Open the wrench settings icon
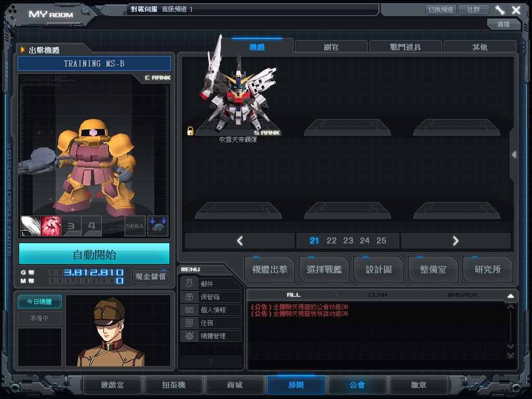532x399 pixels. tap(500, 10)
